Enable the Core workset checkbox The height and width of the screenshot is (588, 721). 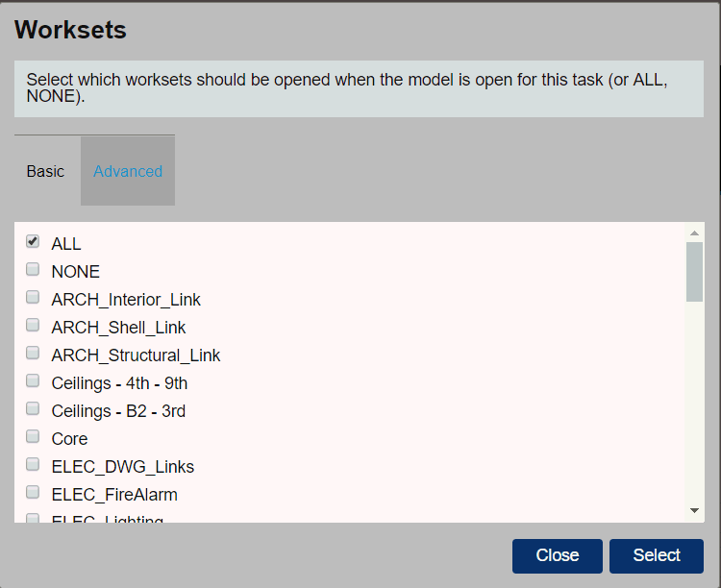33,436
